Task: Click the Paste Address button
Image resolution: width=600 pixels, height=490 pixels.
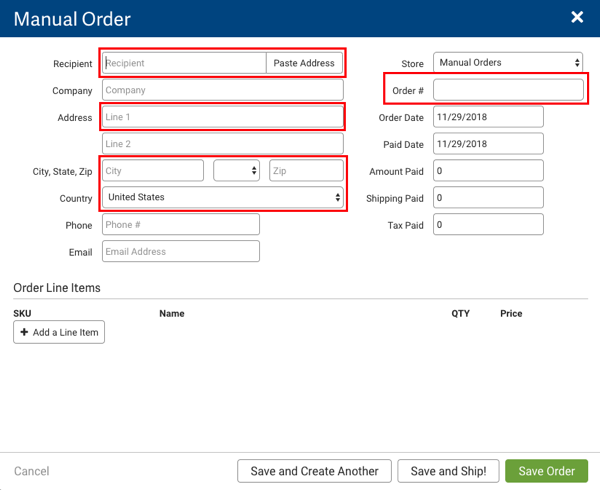Action: pos(304,63)
